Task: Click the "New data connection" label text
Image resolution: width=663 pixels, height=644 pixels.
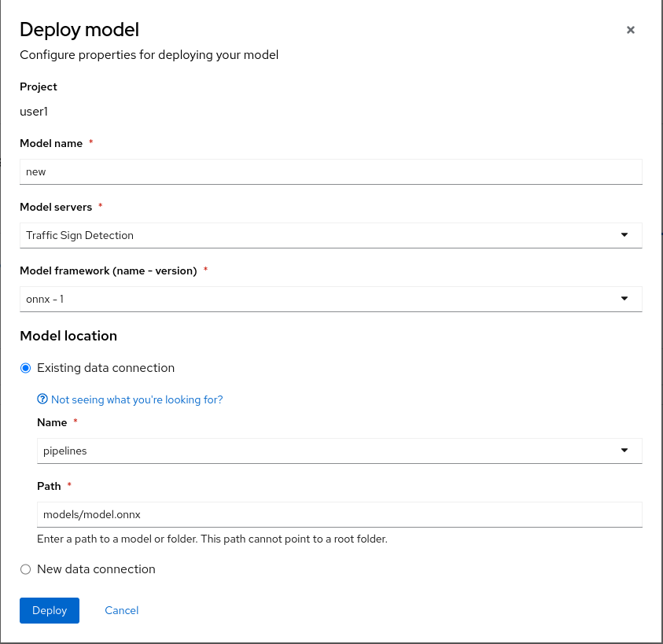Action: 96,569
